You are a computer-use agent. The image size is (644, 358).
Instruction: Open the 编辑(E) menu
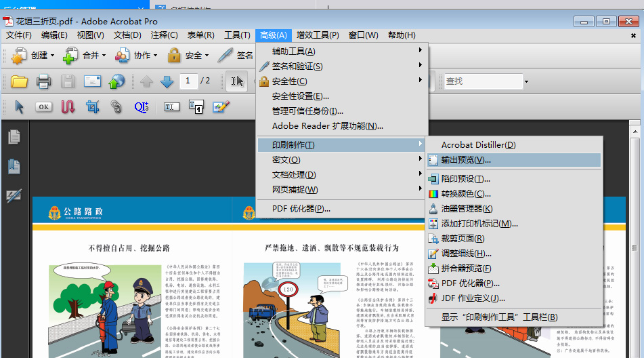pos(54,35)
